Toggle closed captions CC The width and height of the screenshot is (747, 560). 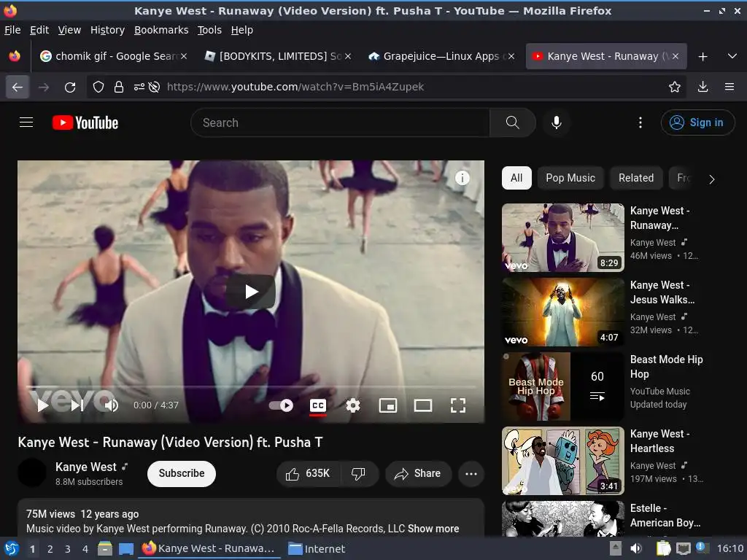tap(318, 405)
